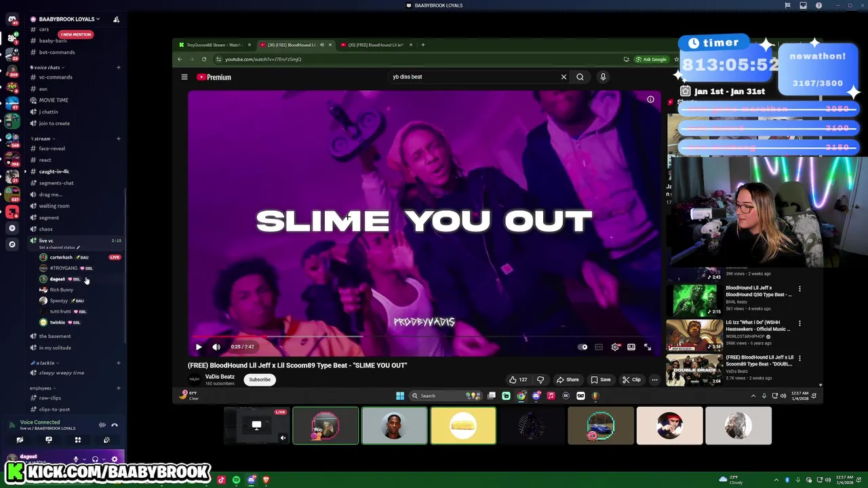This screenshot has height=488, width=868.
Task: Add a server in Discord
Action: pyautogui.click(x=12, y=228)
